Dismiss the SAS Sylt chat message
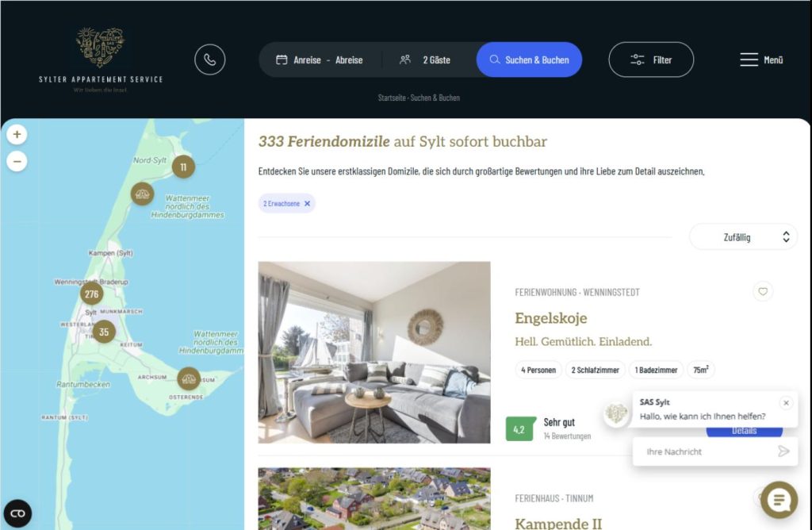The image size is (812, 530). 786,402
